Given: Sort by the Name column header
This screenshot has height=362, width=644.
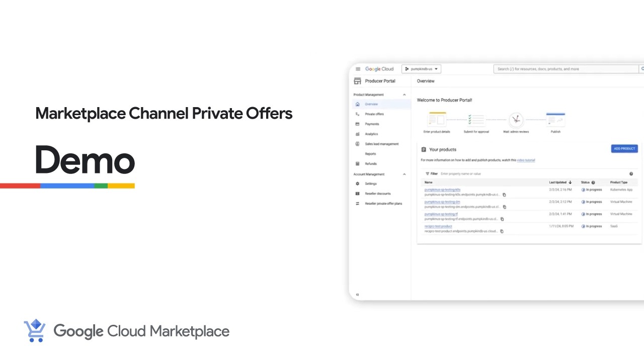Looking at the screenshot, I should click(428, 183).
